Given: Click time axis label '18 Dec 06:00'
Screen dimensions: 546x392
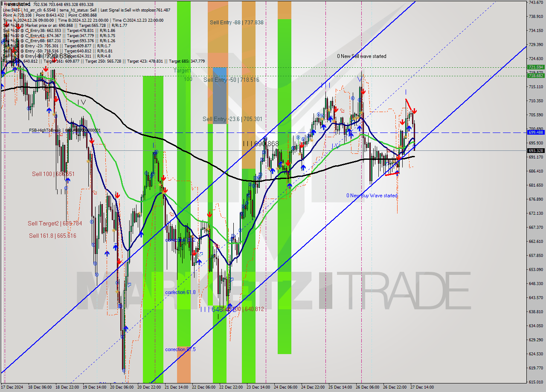Looking at the screenshot, I should click(x=40, y=387).
